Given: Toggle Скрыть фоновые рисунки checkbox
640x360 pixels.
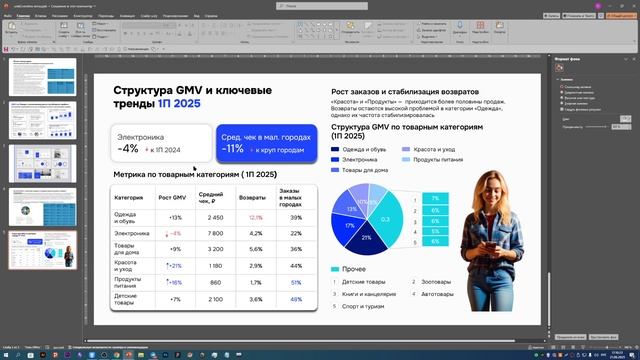Looking at the screenshot, I should pos(562,109).
